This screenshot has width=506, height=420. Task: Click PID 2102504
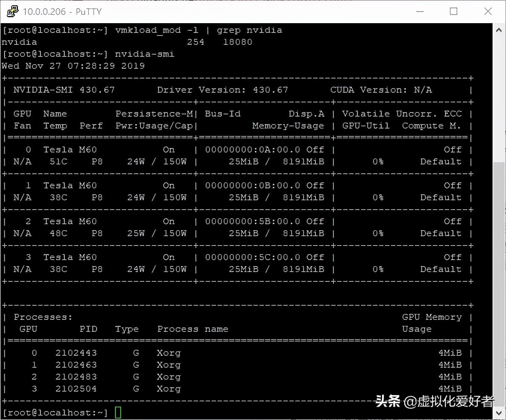pyautogui.click(x=76, y=389)
